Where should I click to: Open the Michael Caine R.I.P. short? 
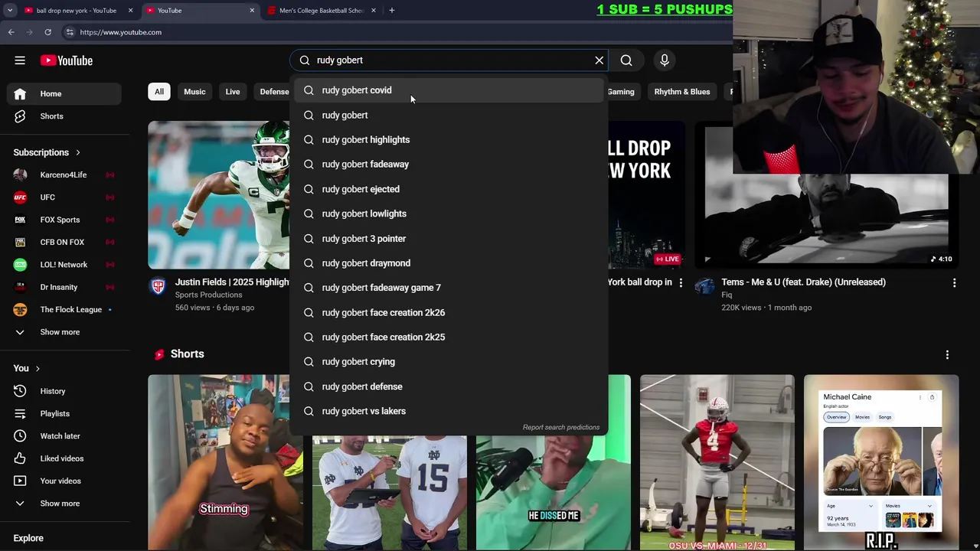point(881,462)
